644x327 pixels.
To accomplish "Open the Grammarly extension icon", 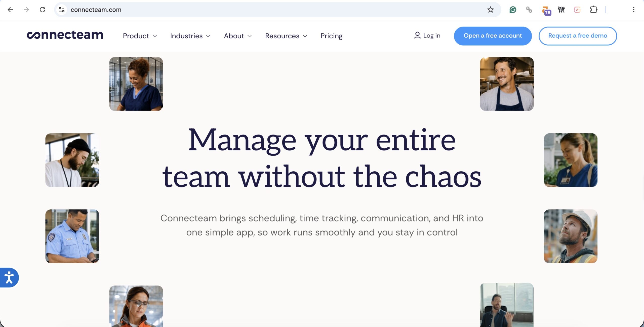I will click(513, 10).
